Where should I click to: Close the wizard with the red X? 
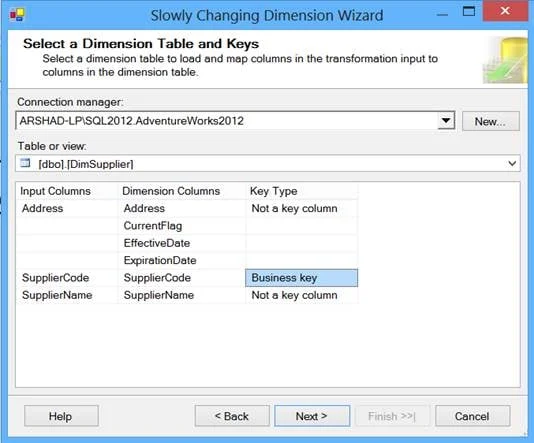(505, 11)
